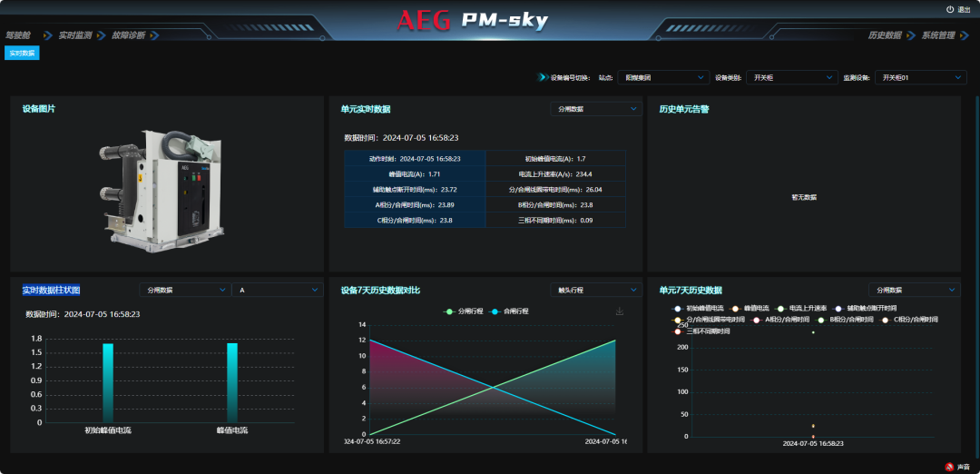Open the 站点 dropdown showing 阳煤集团
The height and width of the screenshot is (474, 980).
(x=663, y=77)
